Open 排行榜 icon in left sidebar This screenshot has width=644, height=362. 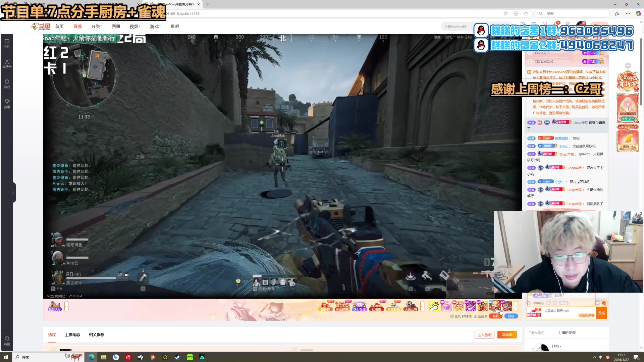tap(7, 63)
